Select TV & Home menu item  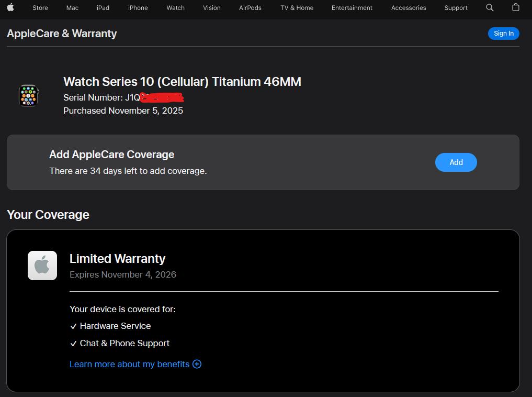(x=297, y=8)
